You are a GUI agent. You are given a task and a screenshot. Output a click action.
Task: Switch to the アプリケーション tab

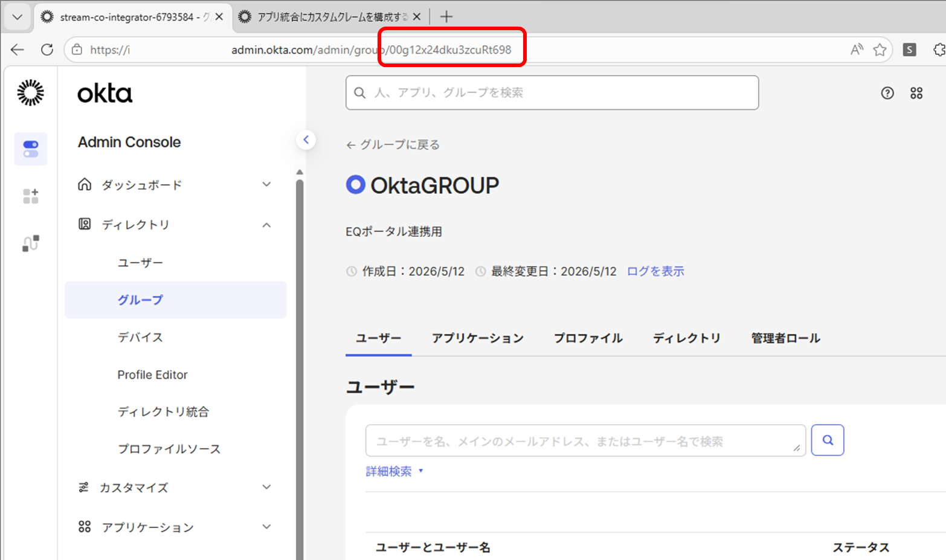click(477, 338)
